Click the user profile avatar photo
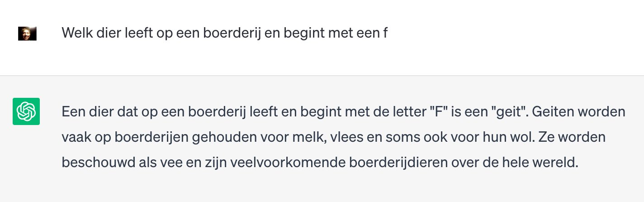The image size is (644, 202). [27, 34]
